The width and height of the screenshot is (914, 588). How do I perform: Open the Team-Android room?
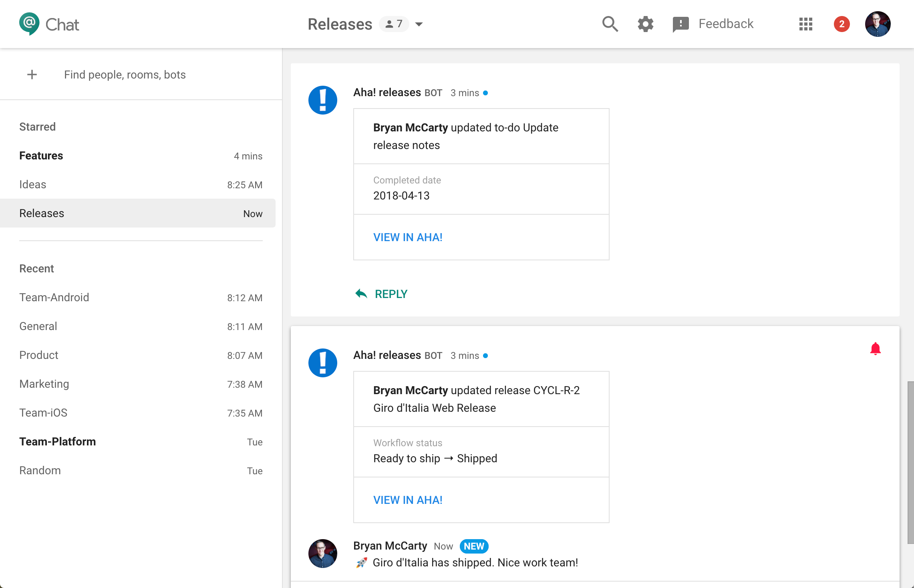click(x=54, y=297)
